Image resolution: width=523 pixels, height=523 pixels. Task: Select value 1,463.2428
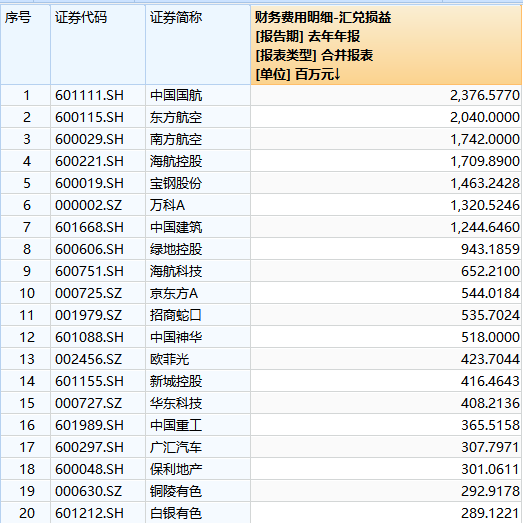click(x=485, y=183)
